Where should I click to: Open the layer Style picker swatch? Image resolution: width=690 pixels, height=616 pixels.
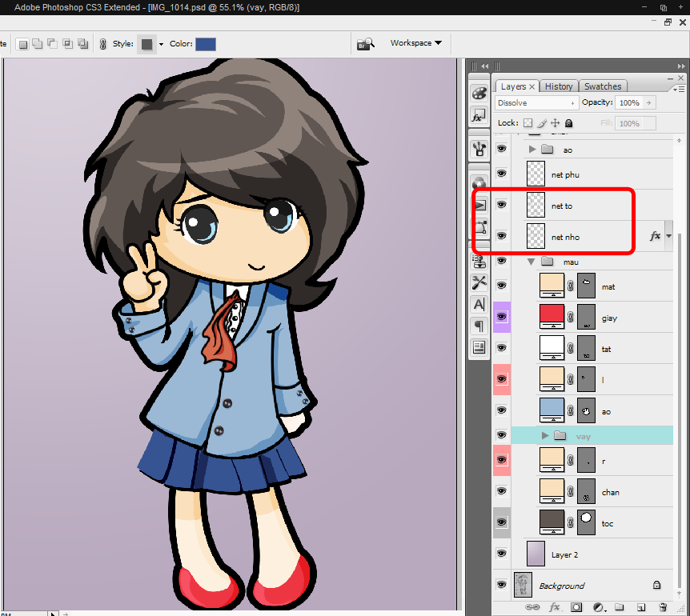click(x=146, y=44)
